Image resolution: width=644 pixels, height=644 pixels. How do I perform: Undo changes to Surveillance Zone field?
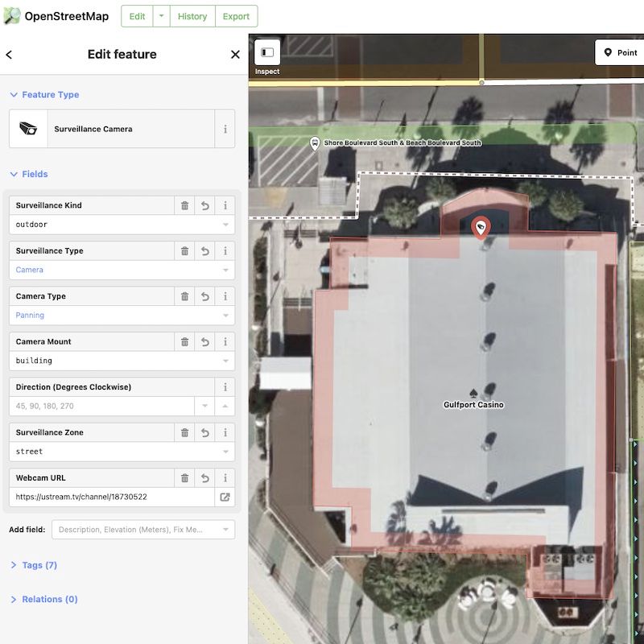(205, 432)
